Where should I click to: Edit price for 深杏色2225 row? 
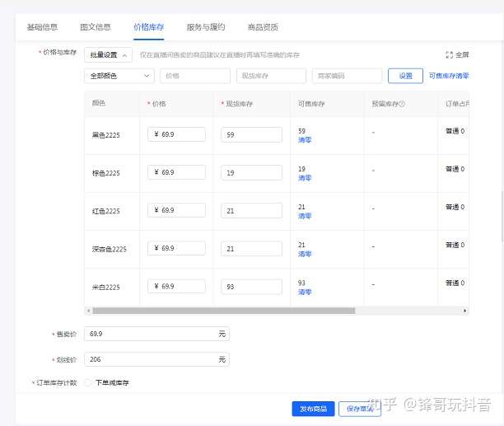tap(176, 248)
